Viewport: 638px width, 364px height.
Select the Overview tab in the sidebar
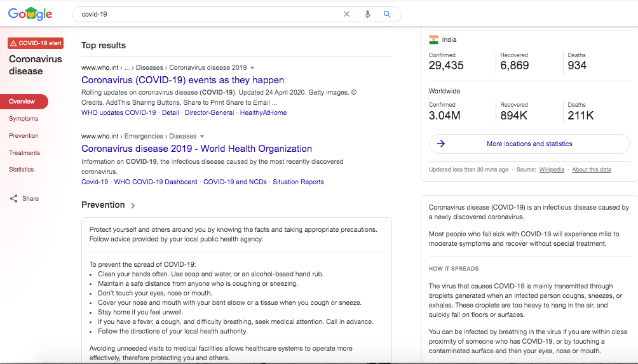(x=24, y=101)
